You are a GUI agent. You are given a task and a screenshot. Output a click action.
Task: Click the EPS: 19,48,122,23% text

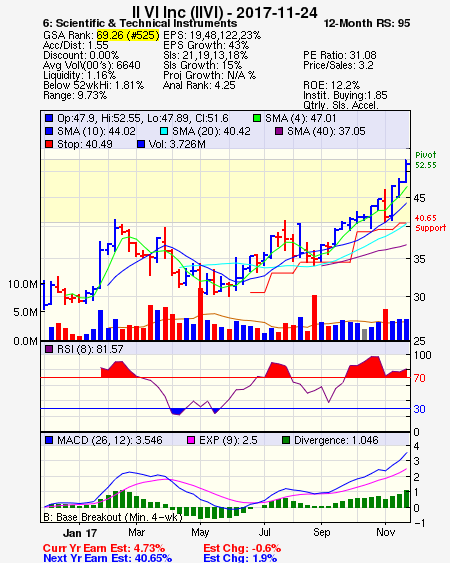point(212,35)
